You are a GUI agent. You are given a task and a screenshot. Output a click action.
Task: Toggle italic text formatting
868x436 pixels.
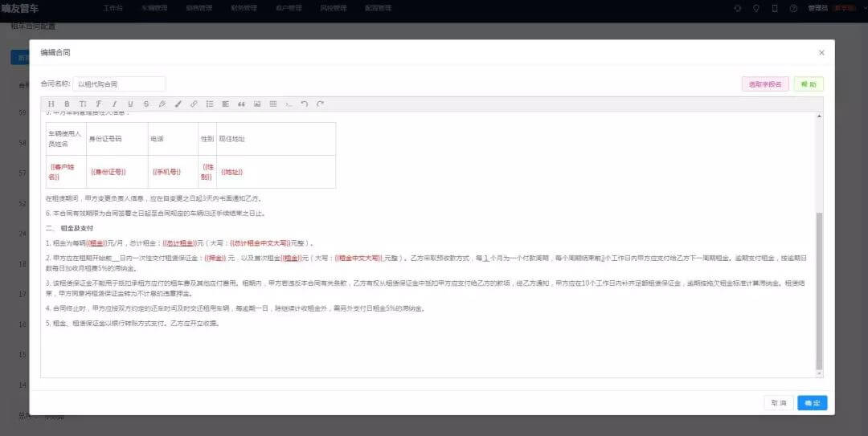click(115, 104)
